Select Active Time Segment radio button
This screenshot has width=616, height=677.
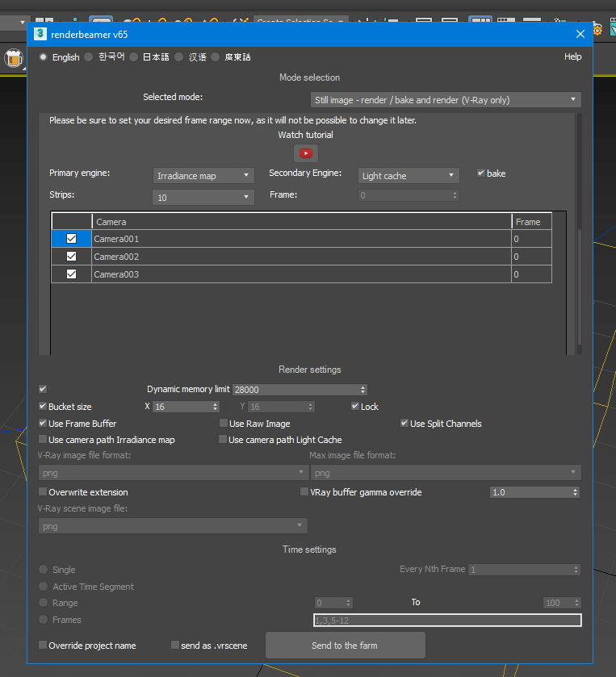(44, 587)
